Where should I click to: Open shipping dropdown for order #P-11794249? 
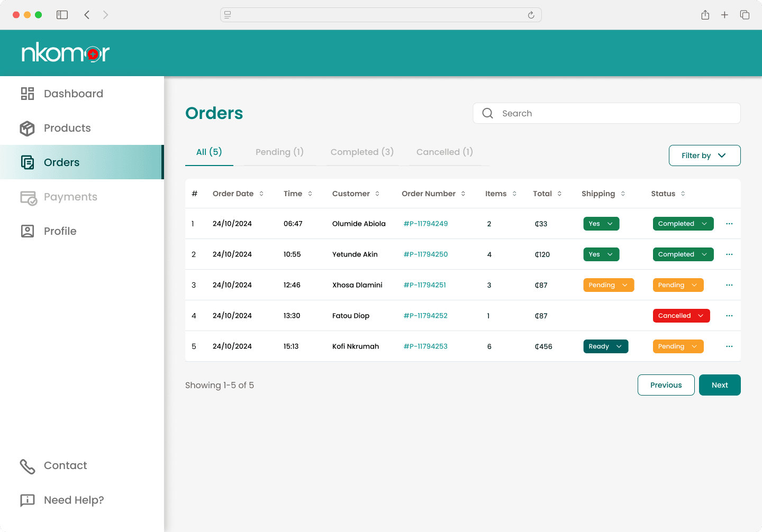pos(601,224)
